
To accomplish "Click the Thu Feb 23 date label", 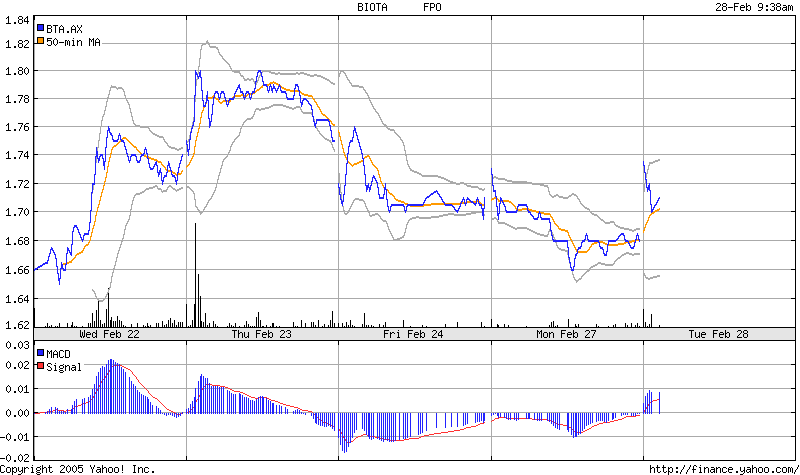I will pos(261,334).
